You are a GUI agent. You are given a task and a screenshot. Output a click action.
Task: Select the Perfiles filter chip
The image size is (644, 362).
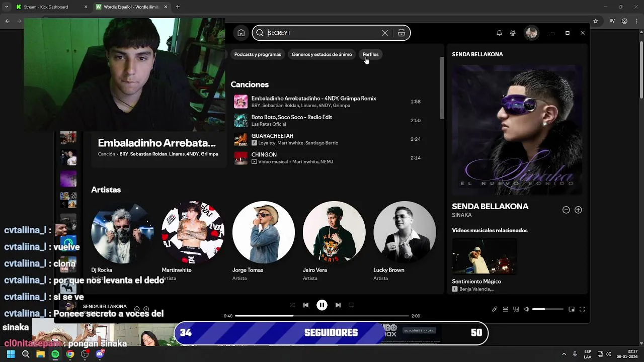point(370,54)
